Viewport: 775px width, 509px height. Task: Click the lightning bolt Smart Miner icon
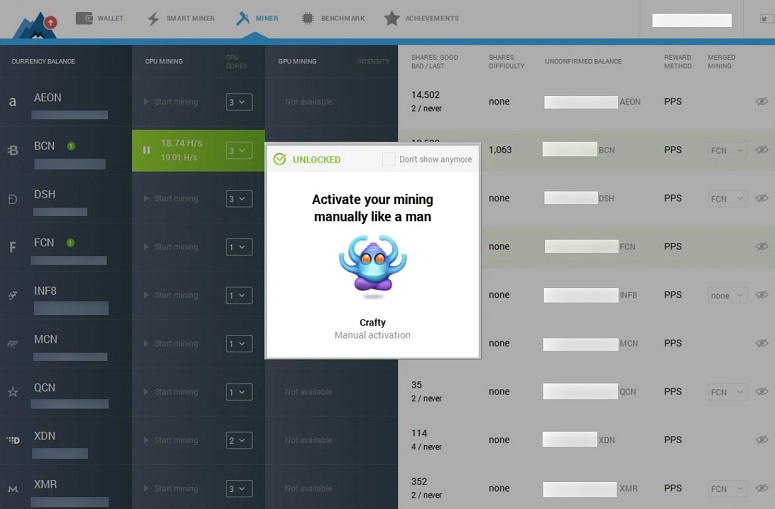point(153,19)
